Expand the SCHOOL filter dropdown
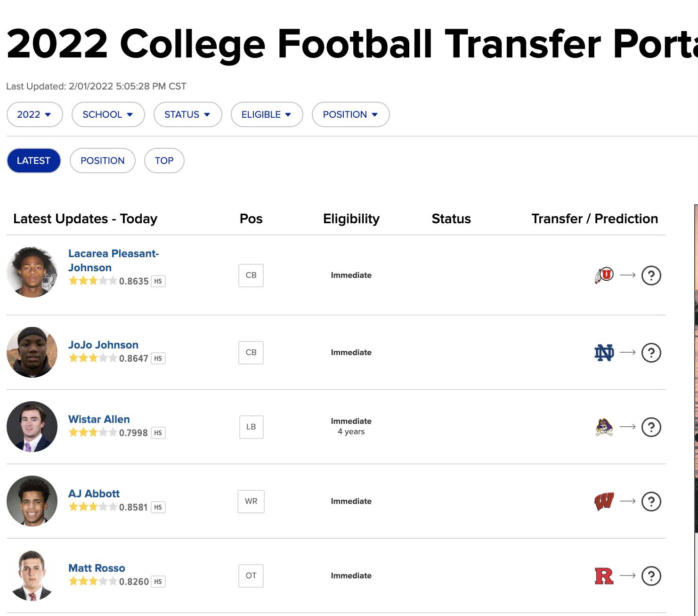This screenshot has height=616, width=698. (x=108, y=114)
